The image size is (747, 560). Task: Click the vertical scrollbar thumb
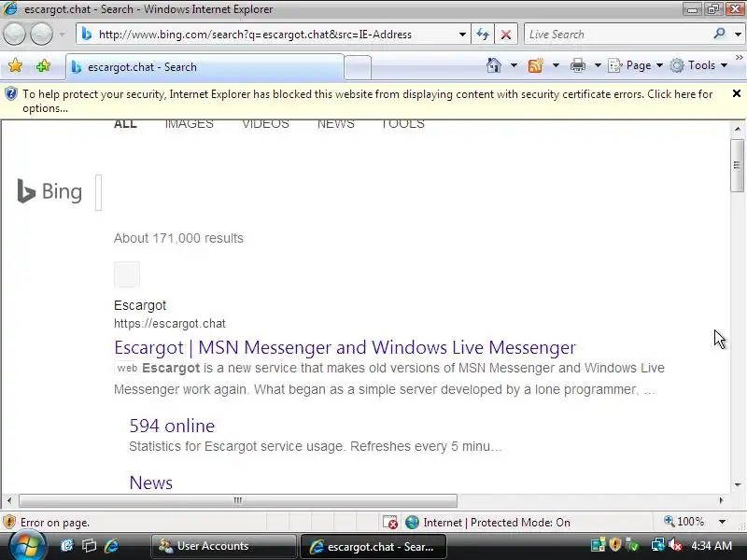[x=737, y=165]
